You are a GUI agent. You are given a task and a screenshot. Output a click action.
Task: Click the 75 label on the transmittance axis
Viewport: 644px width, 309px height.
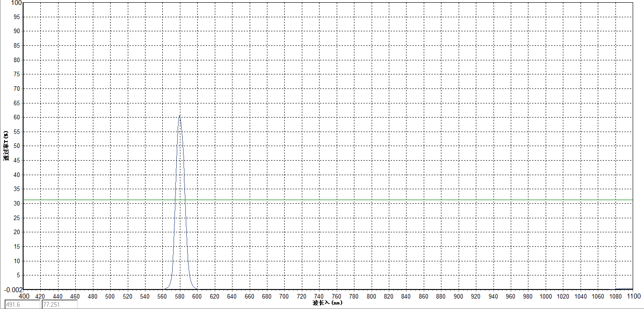pos(18,74)
